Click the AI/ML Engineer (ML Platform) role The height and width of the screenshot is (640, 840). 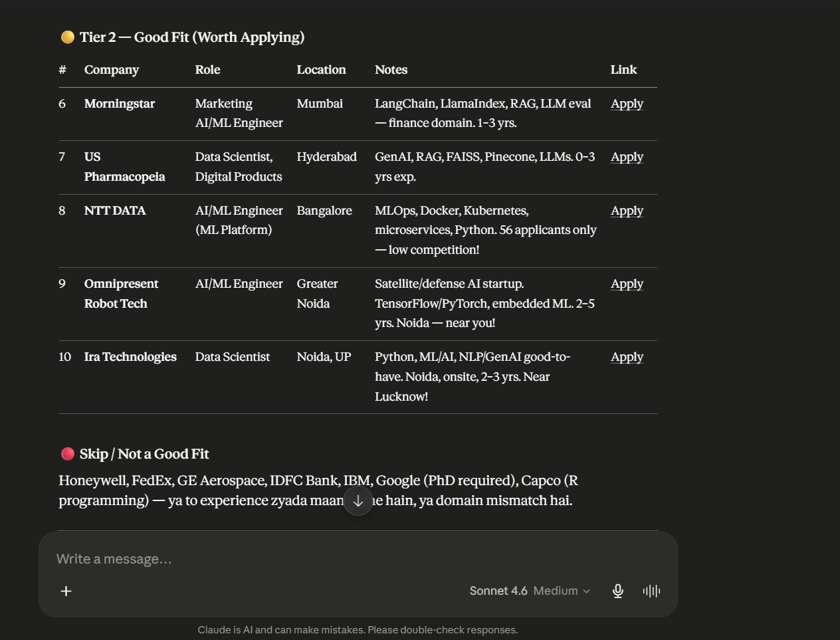239,220
